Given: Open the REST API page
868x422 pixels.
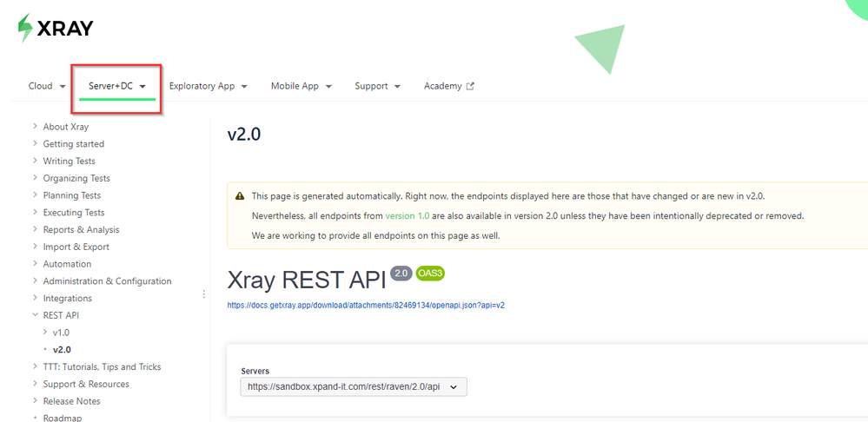Looking at the screenshot, I should click(x=61, y=315).
